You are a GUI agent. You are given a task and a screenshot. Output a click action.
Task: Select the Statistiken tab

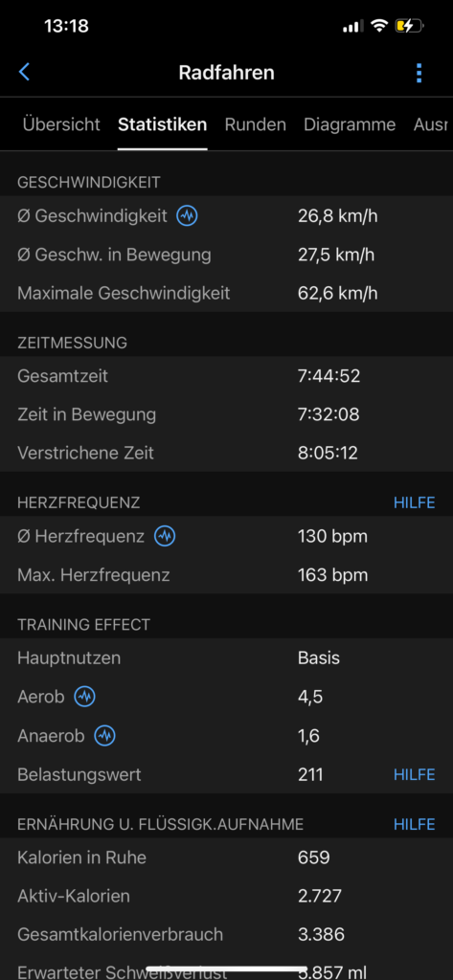click(162, 124)
